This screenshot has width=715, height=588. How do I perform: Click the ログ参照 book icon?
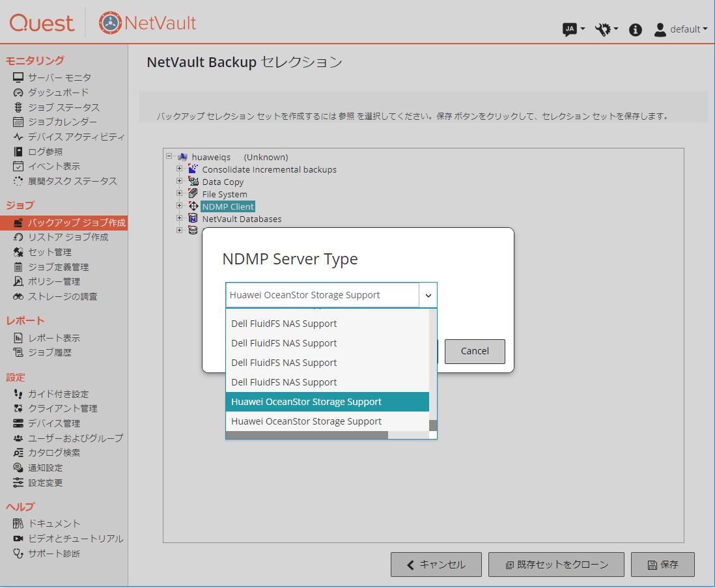[18, 151]
